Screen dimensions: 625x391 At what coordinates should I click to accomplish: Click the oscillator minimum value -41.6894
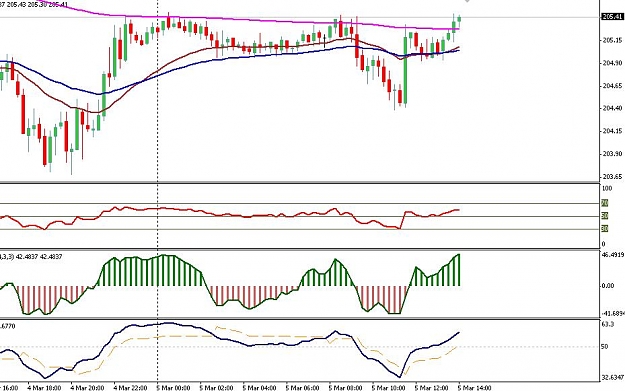point(613,313)
